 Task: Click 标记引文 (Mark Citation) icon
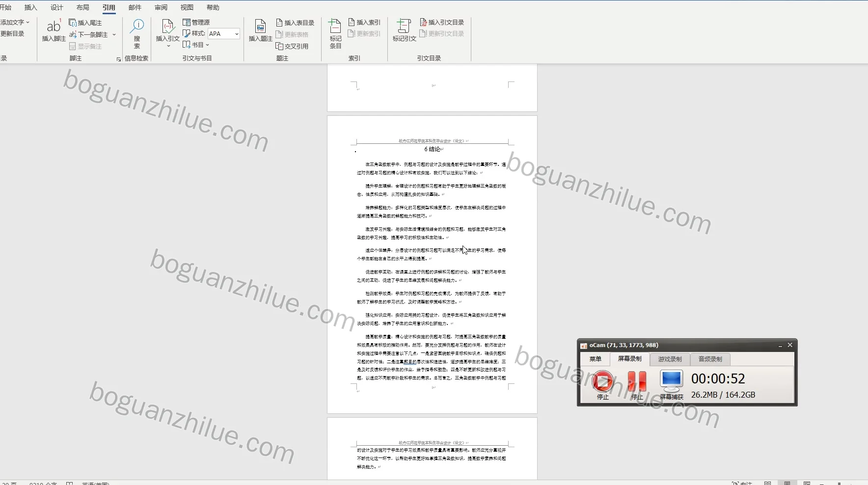click(x=404, y=30)
